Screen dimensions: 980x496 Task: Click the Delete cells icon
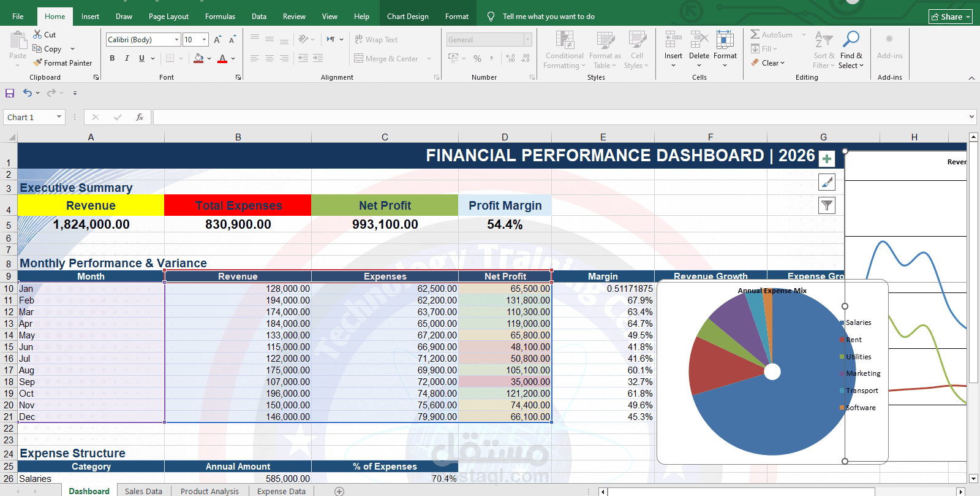coord(699,40)
